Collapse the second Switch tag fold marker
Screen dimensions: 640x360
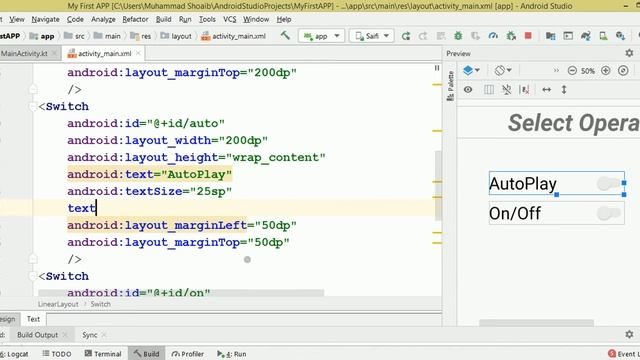33,276
